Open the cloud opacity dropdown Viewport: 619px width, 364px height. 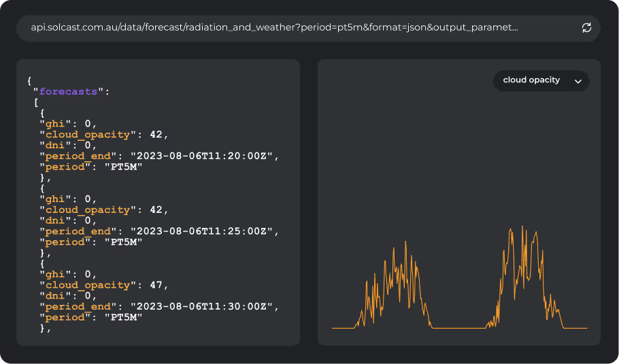[541, 80]
